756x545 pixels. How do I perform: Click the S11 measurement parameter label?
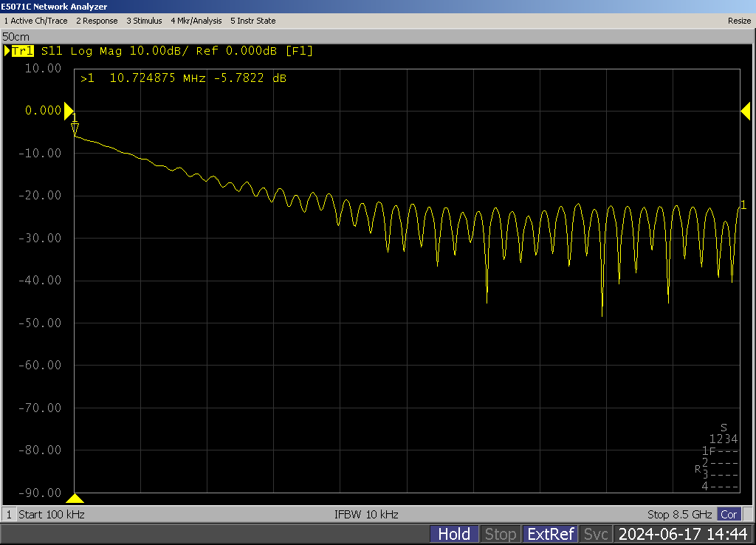(52, 51)
